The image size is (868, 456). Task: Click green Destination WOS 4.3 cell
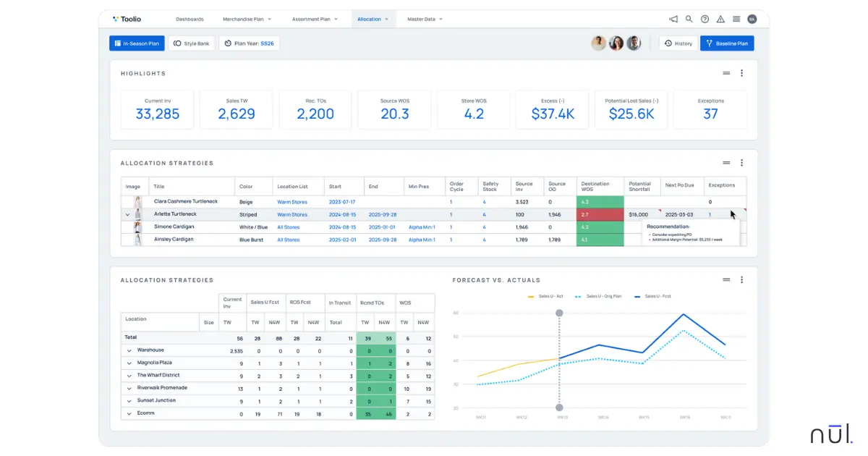[600, 202]
